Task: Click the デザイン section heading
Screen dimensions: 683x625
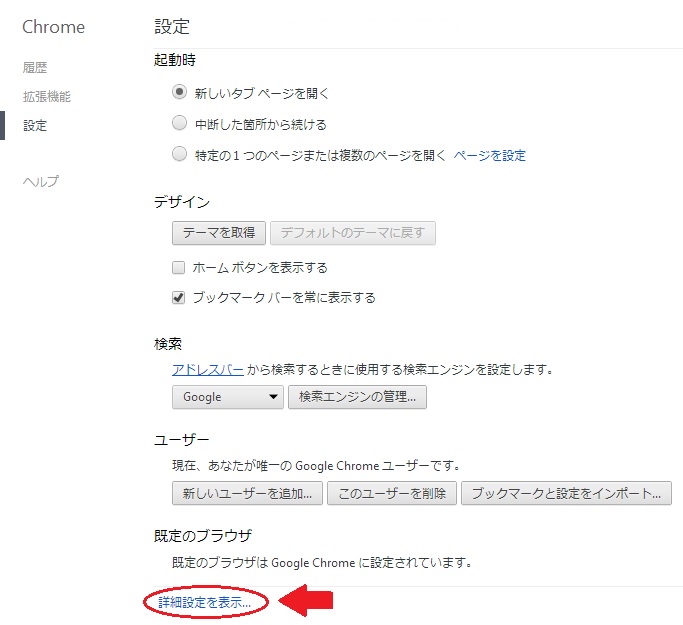Action: (x=182, y=202)
